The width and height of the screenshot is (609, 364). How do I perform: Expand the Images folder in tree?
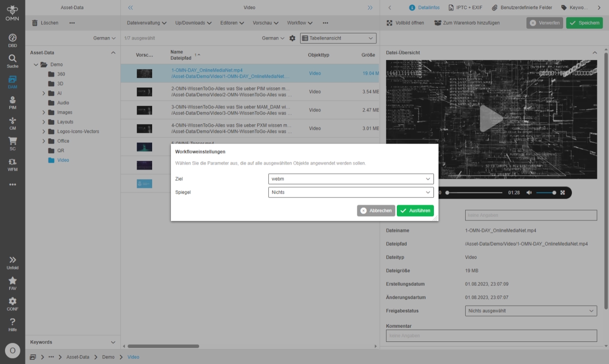pyautogui.click(x=44, y=112)
